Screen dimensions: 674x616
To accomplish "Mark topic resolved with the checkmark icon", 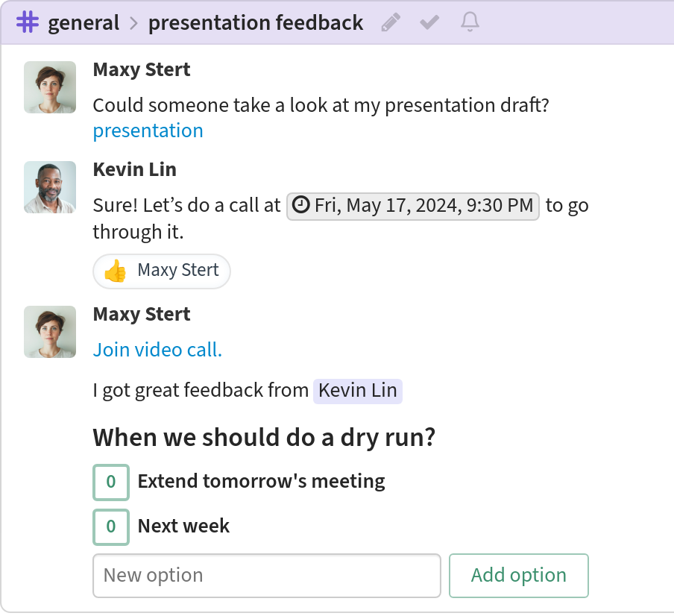I will [429, 22].
